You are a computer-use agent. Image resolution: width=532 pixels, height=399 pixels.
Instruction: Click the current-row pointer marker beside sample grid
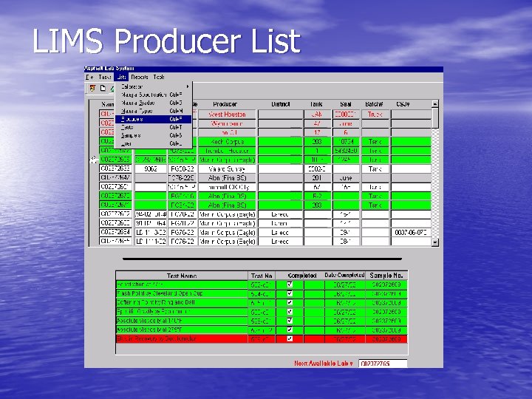click(x=94, y=160)
